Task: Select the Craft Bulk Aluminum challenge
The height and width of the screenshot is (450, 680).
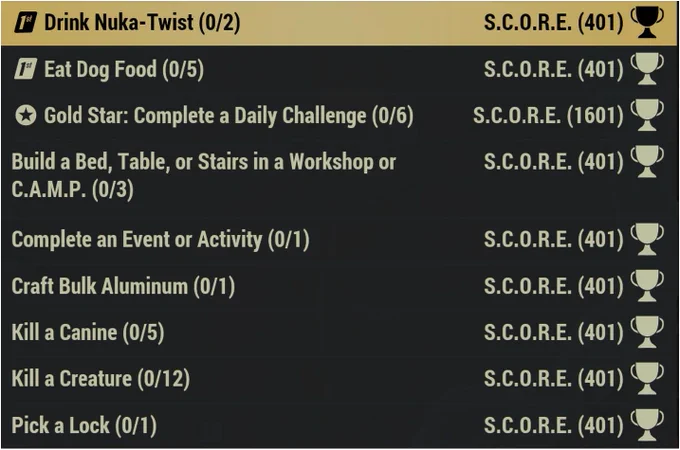Action: tap(339, 286)
